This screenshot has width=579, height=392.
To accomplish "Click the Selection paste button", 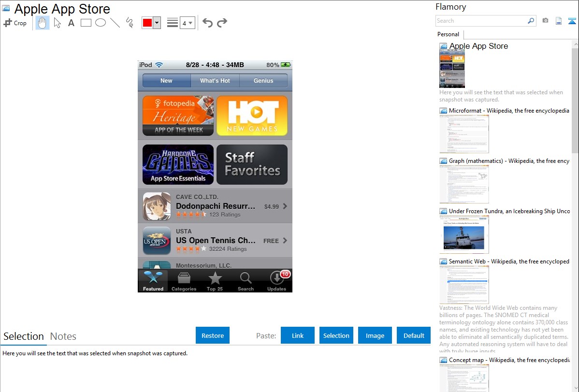I will click(x=336, y=335).
